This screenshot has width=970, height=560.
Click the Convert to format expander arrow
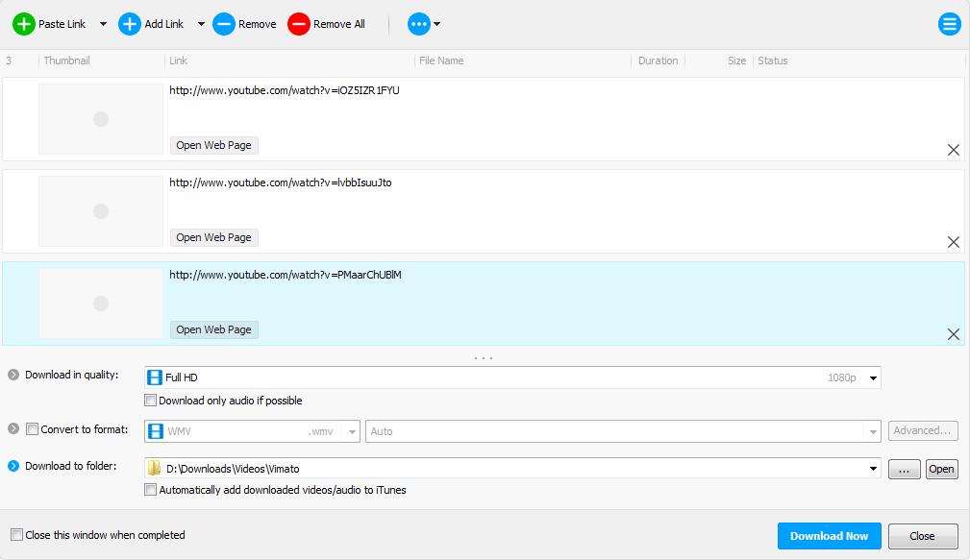(x=13, y=429)
